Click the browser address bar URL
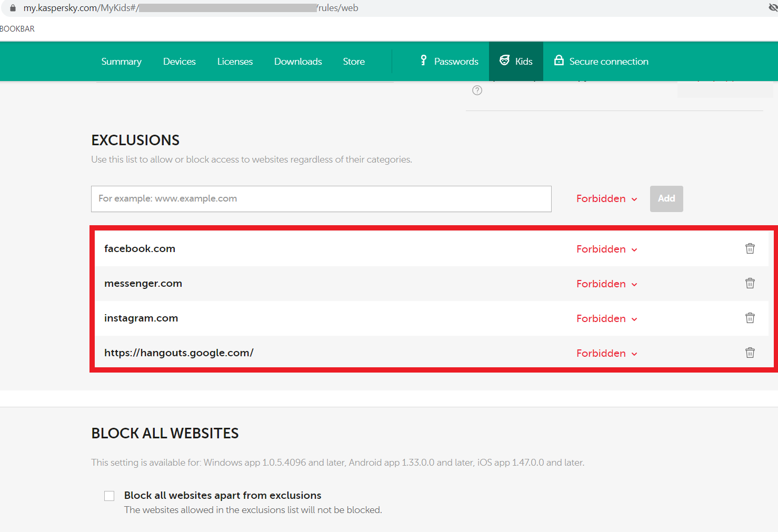Screen dimensions: 778x532 191,8
